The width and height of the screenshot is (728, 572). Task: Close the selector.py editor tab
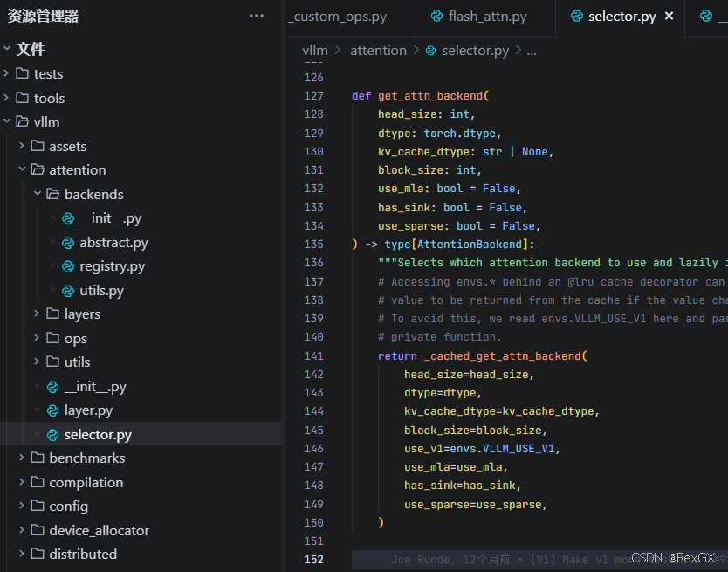point(669,17)
